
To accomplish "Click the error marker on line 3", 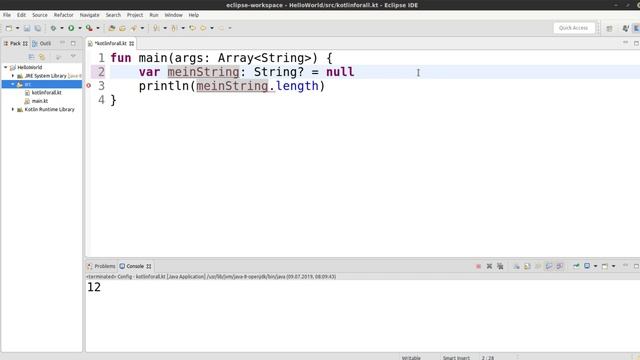I will (x=89, y=86).
